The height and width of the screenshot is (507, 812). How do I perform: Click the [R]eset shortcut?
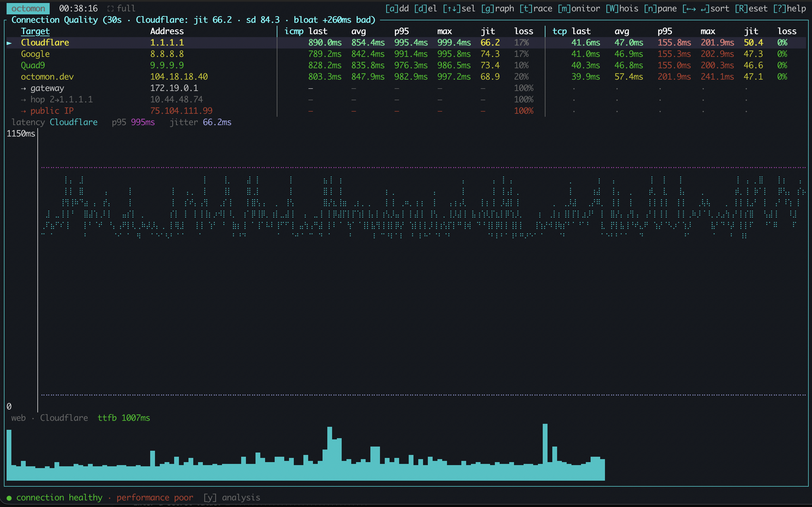point(751,8)
